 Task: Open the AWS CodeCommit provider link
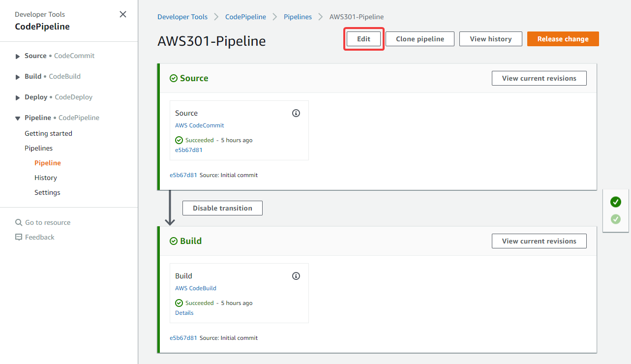point(200,125)
